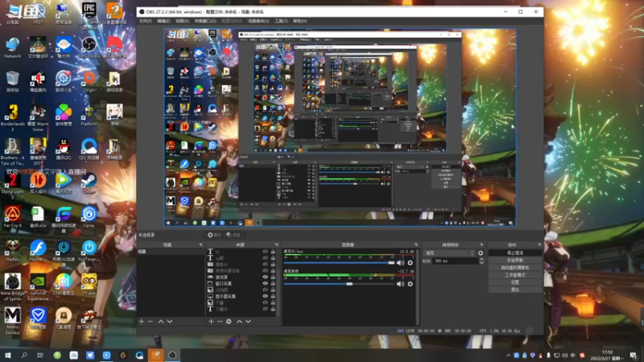
Task: Select the Steam desktop shortcut
Action: pos(89,183)
